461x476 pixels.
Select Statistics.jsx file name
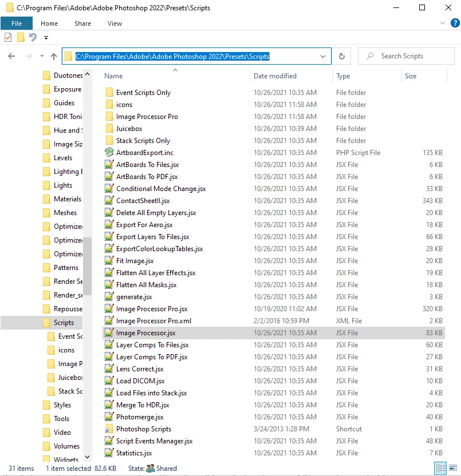pos(134,453)
